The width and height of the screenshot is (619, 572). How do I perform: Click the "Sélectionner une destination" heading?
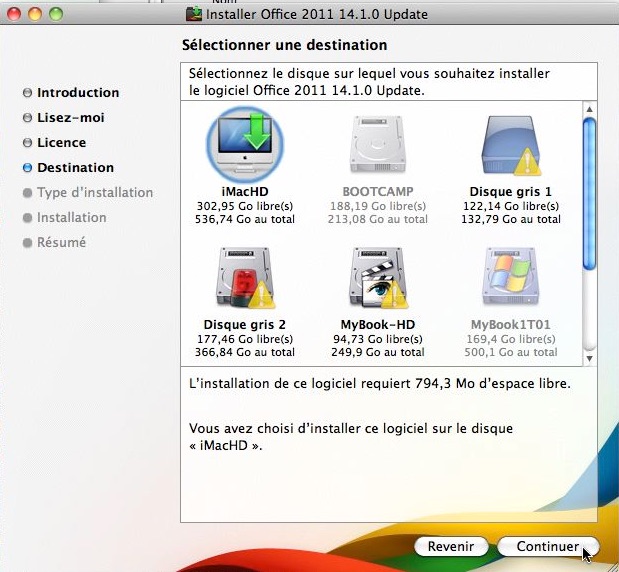(285, 45)
